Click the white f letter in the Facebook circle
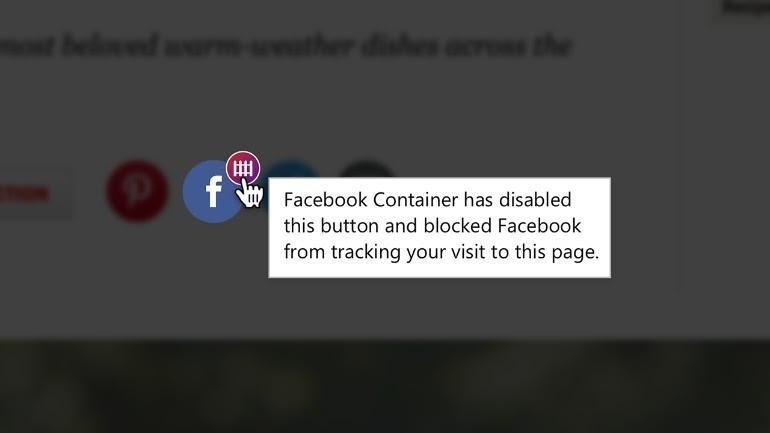 tap(214, 192)
